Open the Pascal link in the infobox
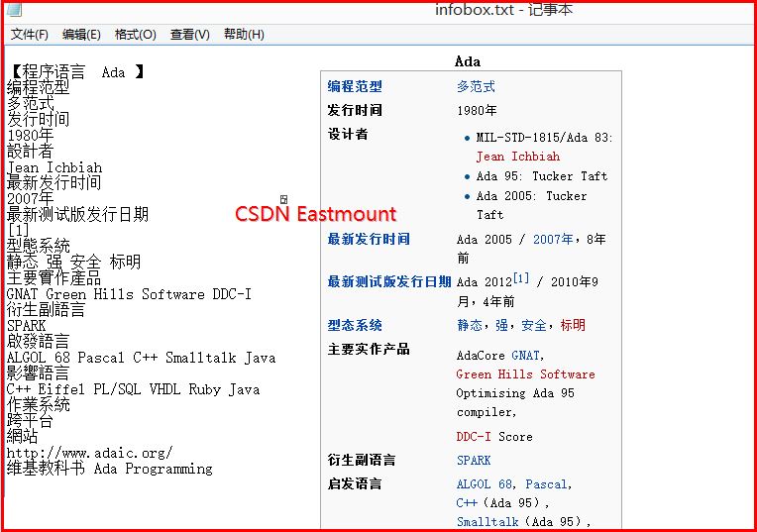Viewport: 757px width, 532px height. tap(546, 484)
